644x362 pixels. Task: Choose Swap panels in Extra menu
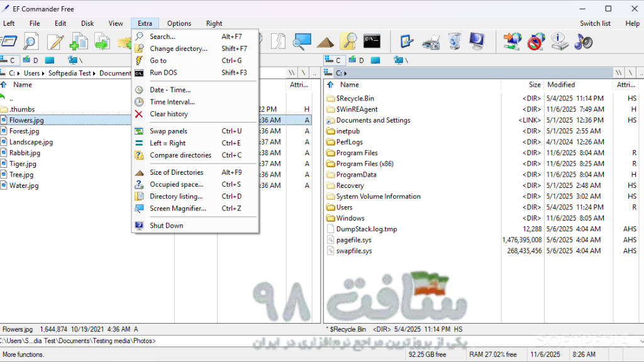[x=195, y=131]
